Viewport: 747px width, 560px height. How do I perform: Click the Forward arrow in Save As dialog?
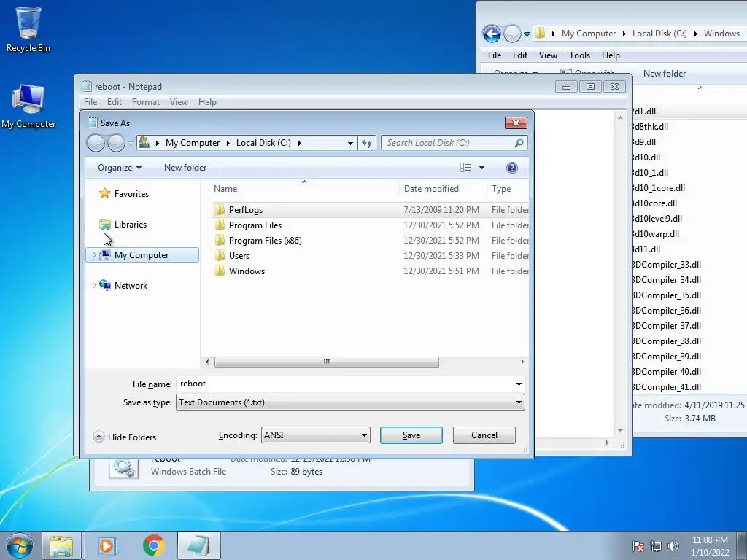116,143
